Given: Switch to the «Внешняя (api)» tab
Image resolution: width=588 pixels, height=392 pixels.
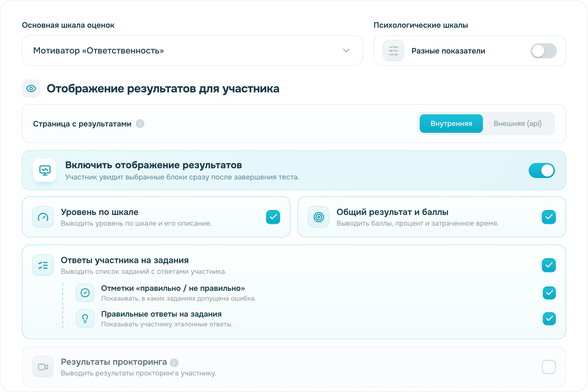Looking at the screenshot, I should (517, 124).
